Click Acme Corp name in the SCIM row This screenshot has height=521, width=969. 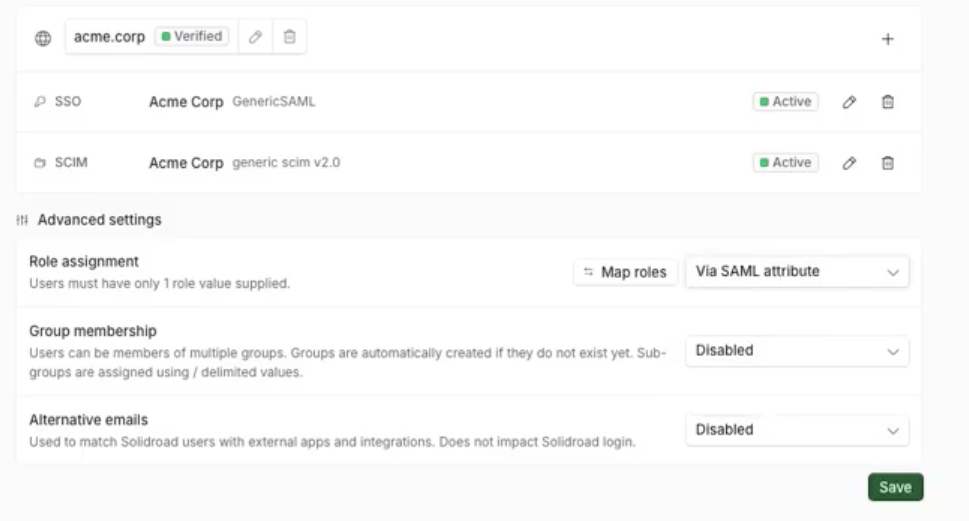[x=186, y=163]
